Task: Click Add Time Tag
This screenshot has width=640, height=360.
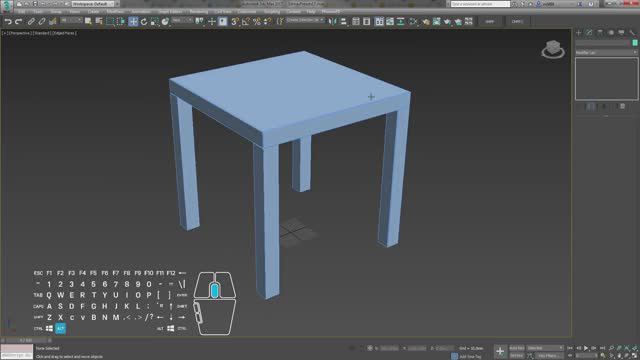Action: pyautogui.click(x=469, y=356)
